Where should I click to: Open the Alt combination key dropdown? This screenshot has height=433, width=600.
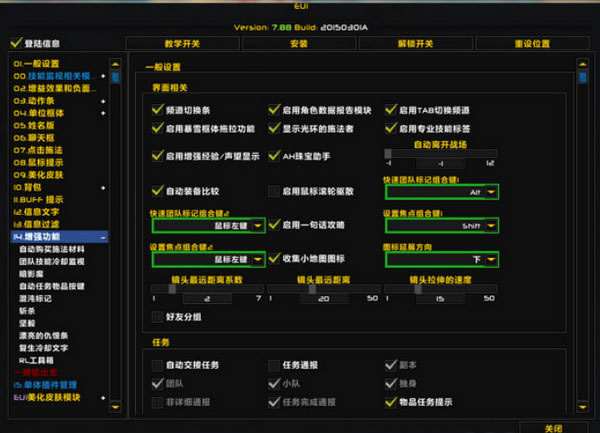click(x=491, y=192)
